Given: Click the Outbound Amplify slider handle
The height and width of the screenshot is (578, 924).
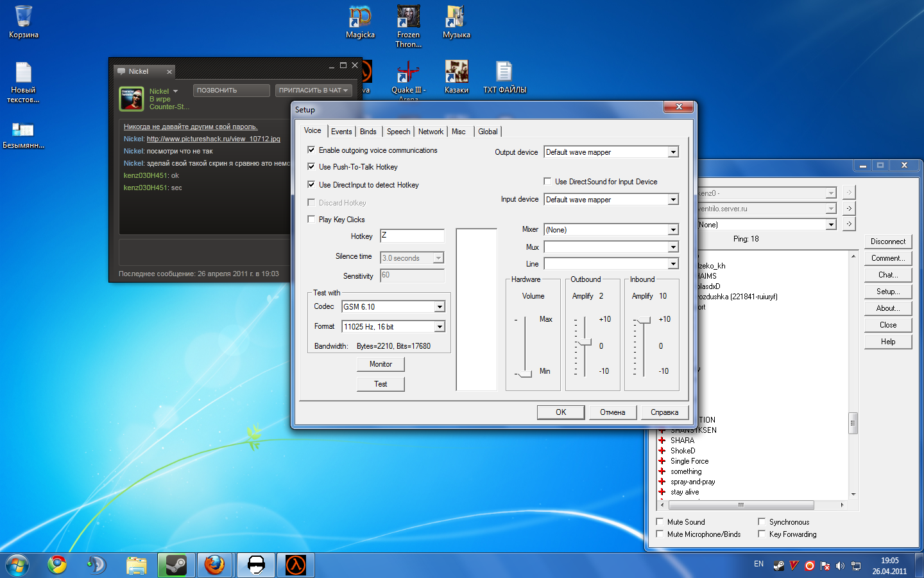Looking at the screenshot, I should pyautogui.click(x=585, y=342).
